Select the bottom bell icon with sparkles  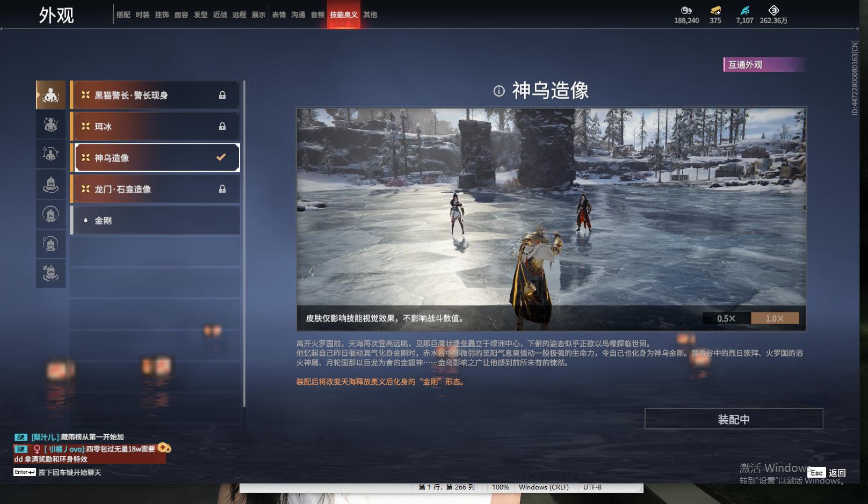pyautogui.click(x=50, y=273)
